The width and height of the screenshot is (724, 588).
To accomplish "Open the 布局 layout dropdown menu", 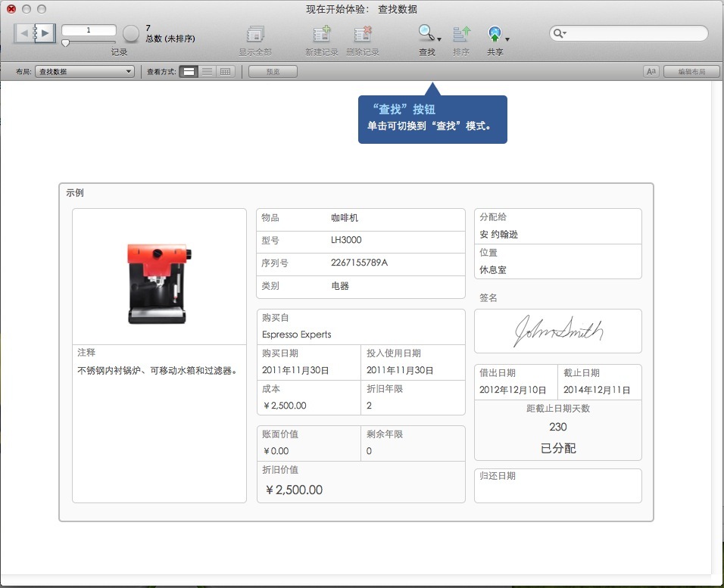I will coord(85,71).
